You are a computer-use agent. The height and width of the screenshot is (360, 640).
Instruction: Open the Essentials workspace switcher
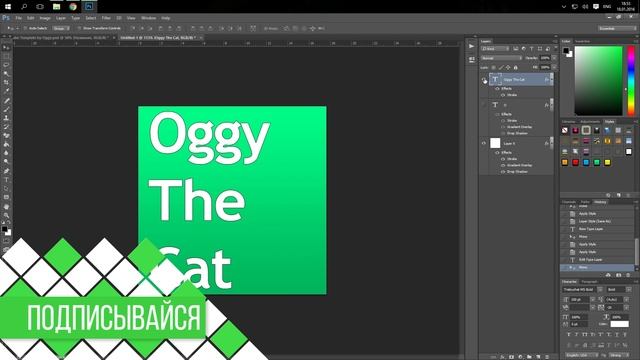point(617,29)
